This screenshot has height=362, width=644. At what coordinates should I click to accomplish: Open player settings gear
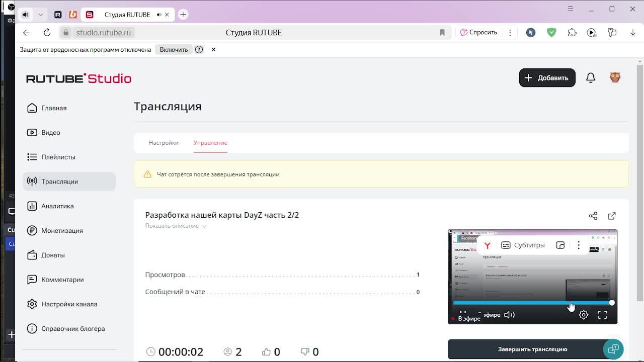tap(584, 315)
